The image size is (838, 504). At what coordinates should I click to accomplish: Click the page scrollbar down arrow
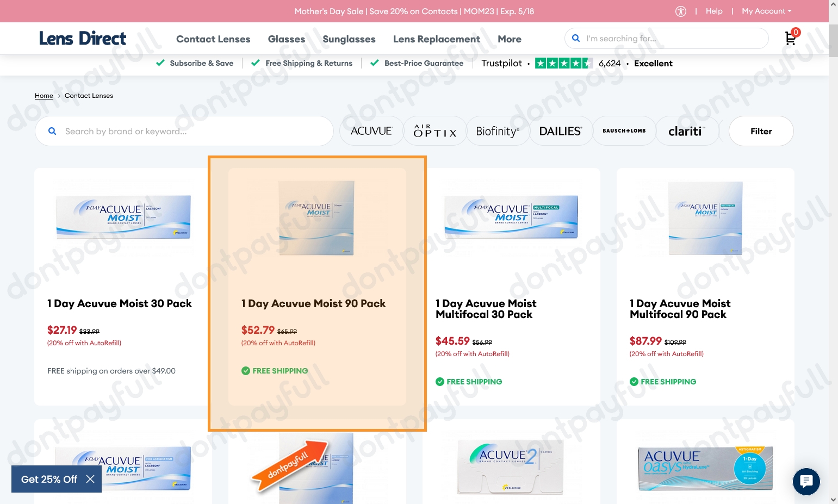[x=833, y=499]
